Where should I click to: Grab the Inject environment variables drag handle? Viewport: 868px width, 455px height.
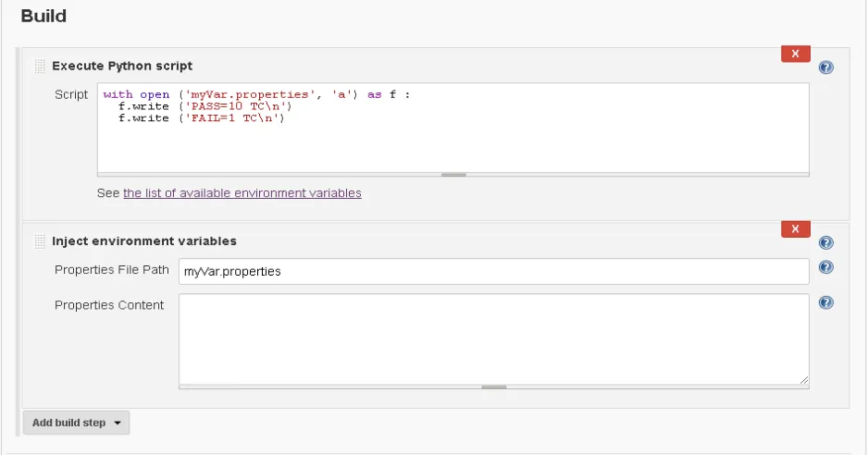tap(40, 241)
